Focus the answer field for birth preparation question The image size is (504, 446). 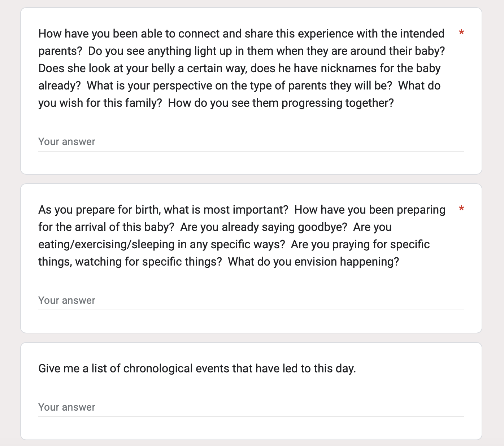pos(251,300)
